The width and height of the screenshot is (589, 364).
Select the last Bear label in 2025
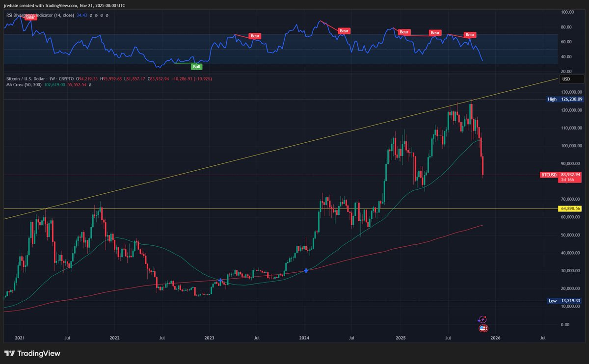470,35
